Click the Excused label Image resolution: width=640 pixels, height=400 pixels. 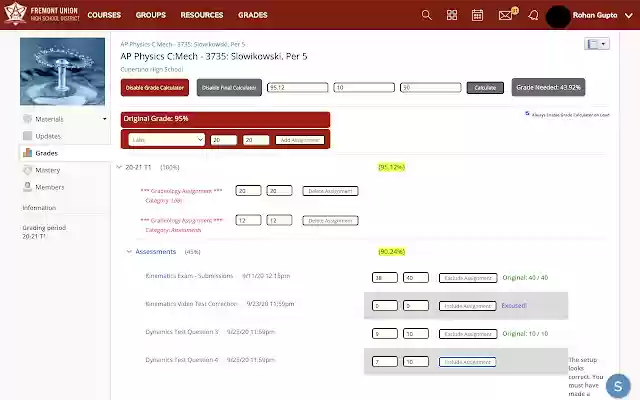pos(514,305)
